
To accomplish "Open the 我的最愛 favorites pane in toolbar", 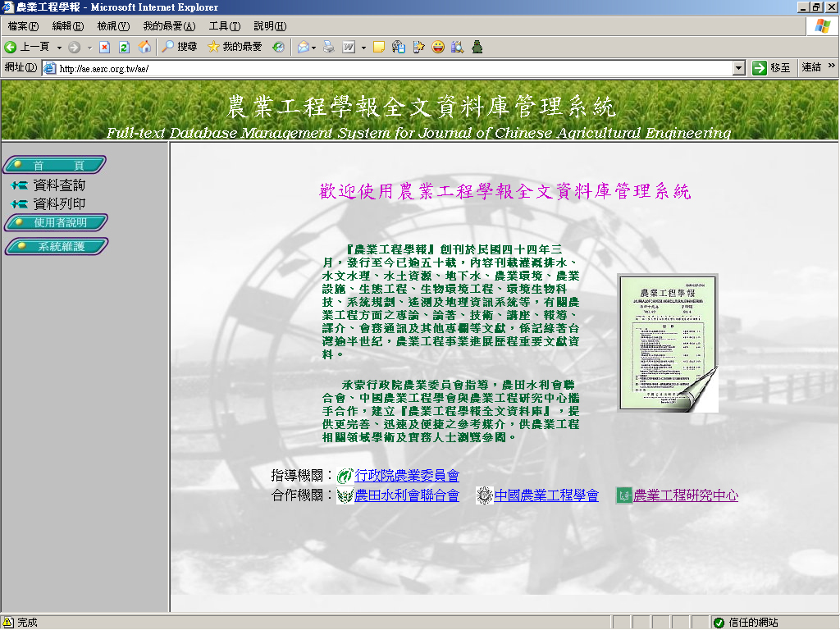I will [x=235, y=47].
